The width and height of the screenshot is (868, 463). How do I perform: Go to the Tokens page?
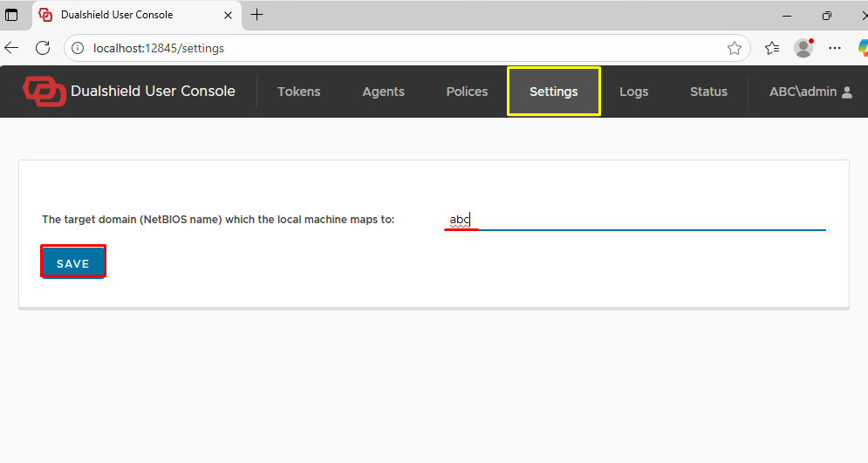click(x=298, y=92)
